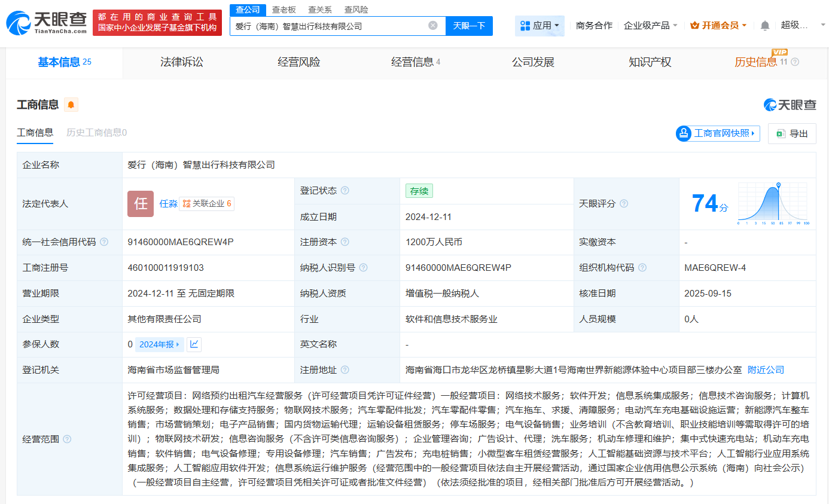Viewport: 829px width, 504px height.
Task: Click the notification bell icon top right
Action: tap(765, 25)
